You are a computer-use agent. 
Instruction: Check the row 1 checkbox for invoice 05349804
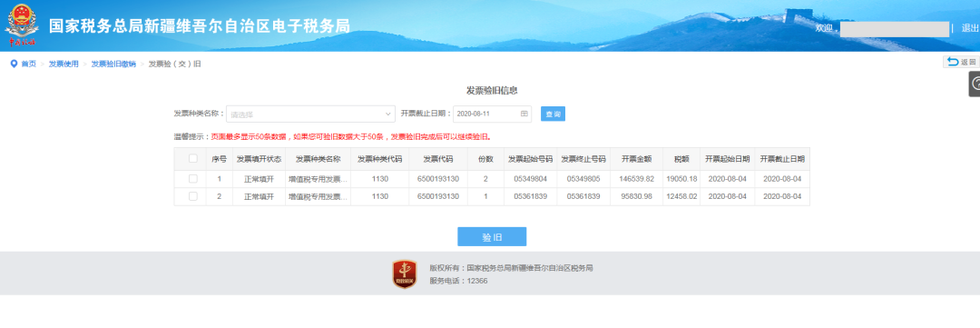193,178
